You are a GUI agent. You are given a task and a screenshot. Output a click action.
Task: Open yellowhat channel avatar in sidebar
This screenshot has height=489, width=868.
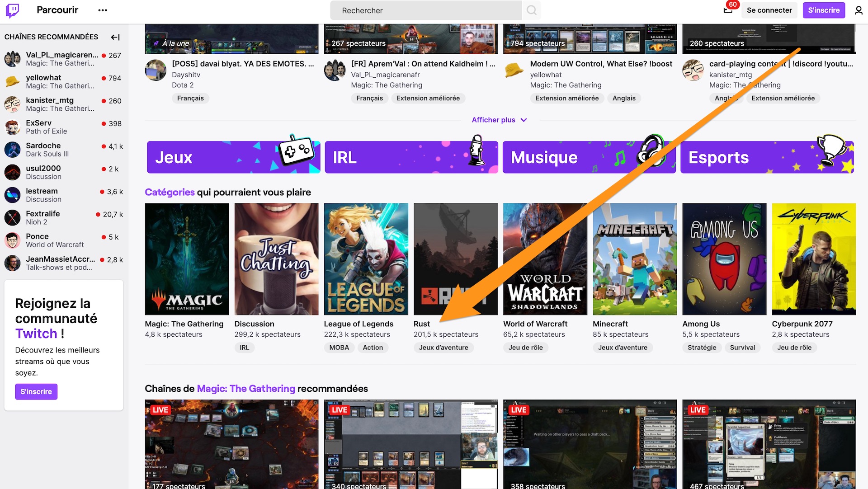[13, 82]
